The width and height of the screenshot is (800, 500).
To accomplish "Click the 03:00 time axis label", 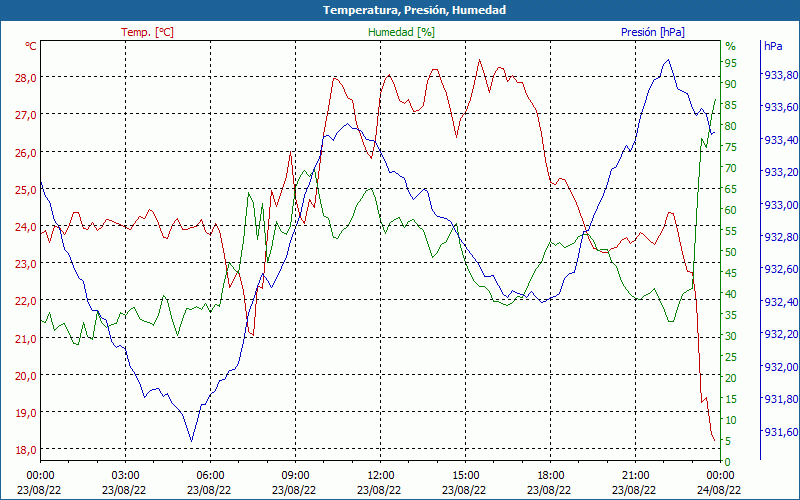I will point(126,476).
